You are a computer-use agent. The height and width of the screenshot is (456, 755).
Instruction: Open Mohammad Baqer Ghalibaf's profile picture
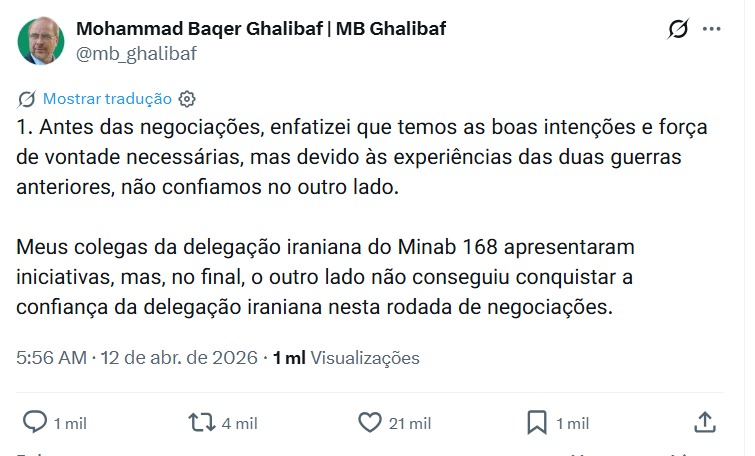point(41,41)
